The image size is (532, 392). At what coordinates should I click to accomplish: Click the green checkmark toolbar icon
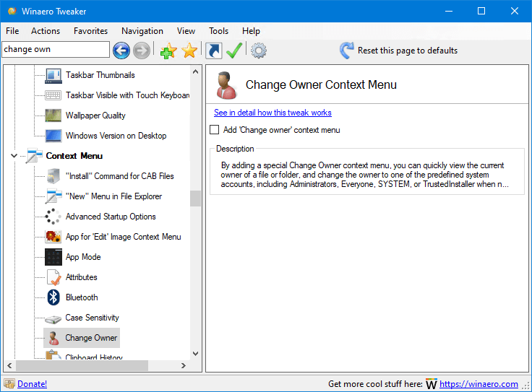[x=234, y=51]
